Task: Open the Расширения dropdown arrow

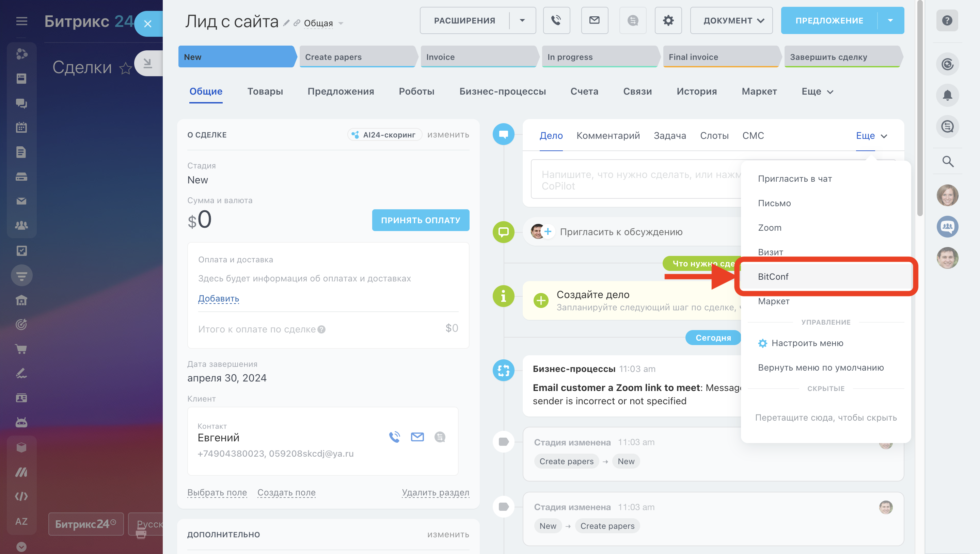Action: click(x=522, y=20)
